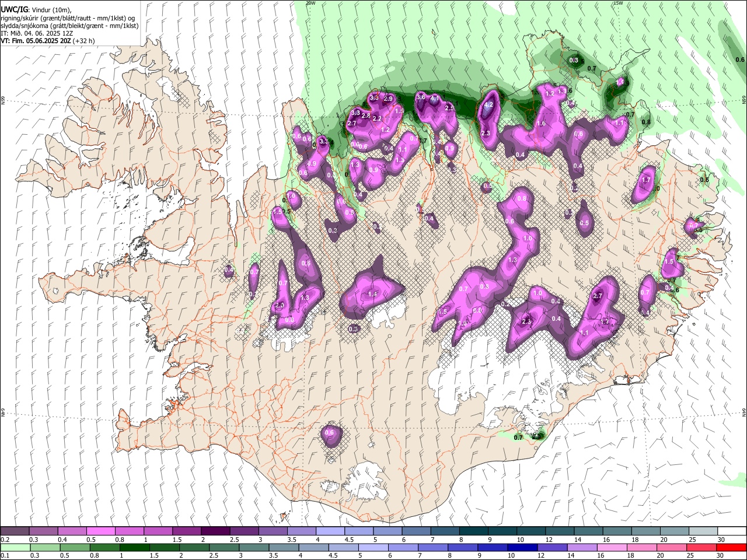This screenshot has height=560, width=747.
Task: Select the "1.7" value in the eastern oval snow patch
Action: [646, 180]
